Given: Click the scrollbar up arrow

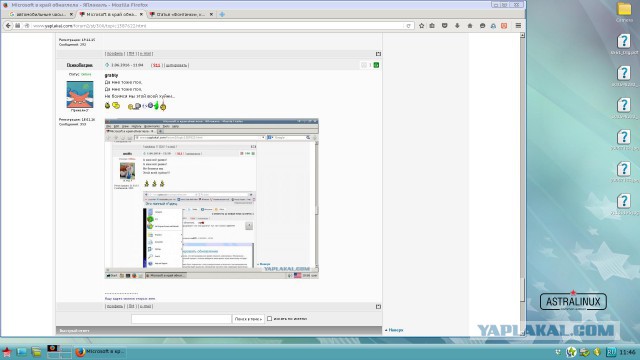Looking at the screenshot, I should tap(522, 36).
